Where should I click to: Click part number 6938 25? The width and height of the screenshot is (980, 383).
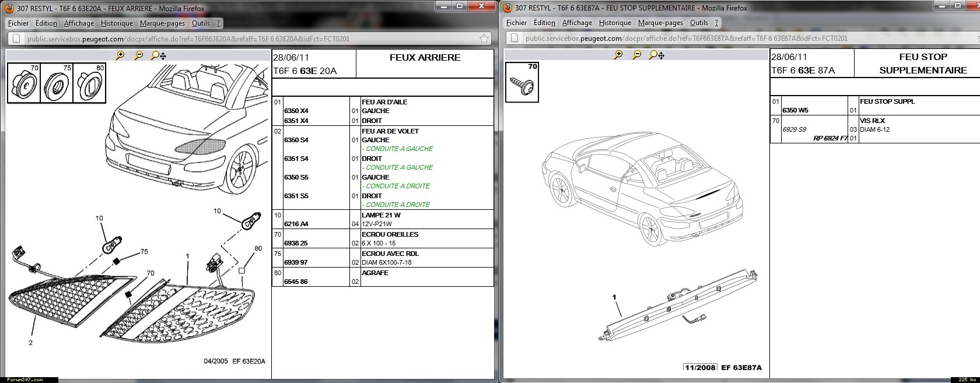[296, 243]
